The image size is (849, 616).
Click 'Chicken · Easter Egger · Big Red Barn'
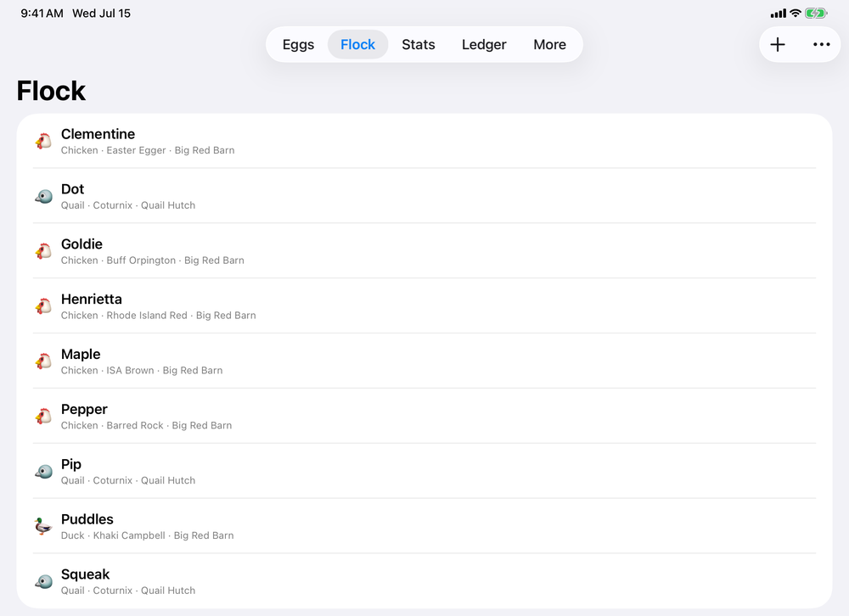point(148,150)
